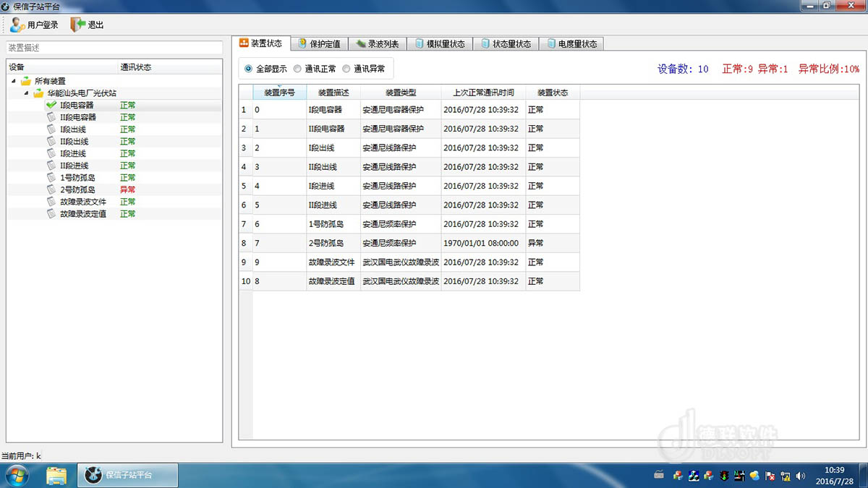Switch to the 录波列表 tab

point(378,44)
